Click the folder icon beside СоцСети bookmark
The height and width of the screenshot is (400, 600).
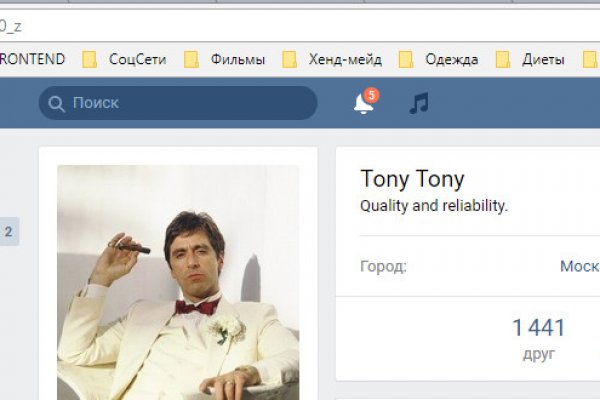[x=90, y=60]
